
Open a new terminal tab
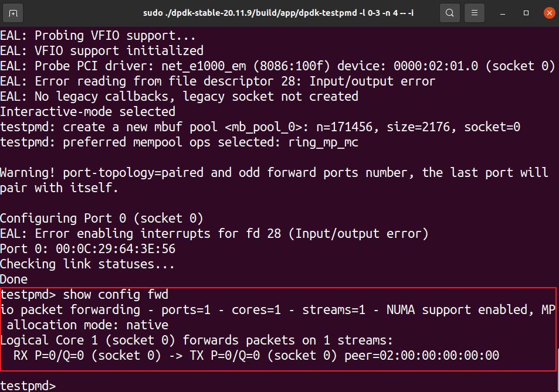(13, 12)
